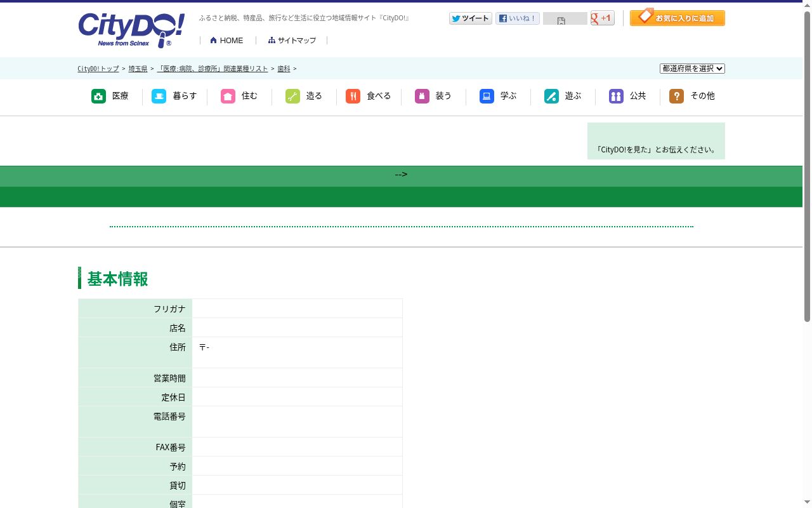The image size is (812, 508).
Task: Click the grey share widget placeholder
Action: [x=565, y=19]
